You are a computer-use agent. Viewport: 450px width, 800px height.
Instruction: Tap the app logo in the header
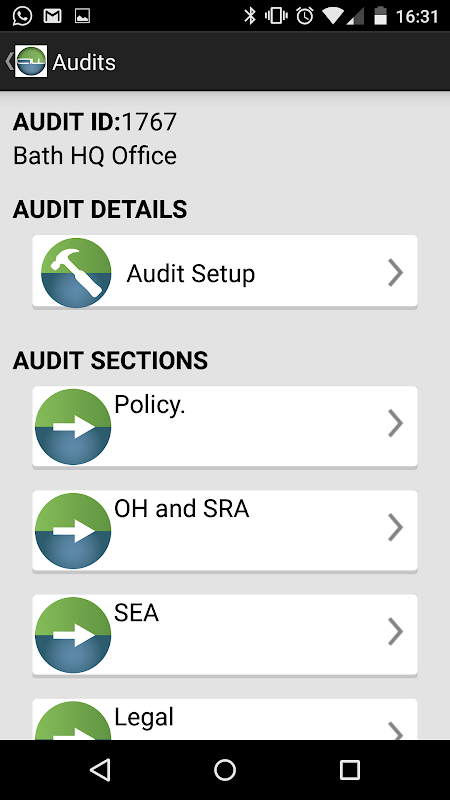point(31,61)
